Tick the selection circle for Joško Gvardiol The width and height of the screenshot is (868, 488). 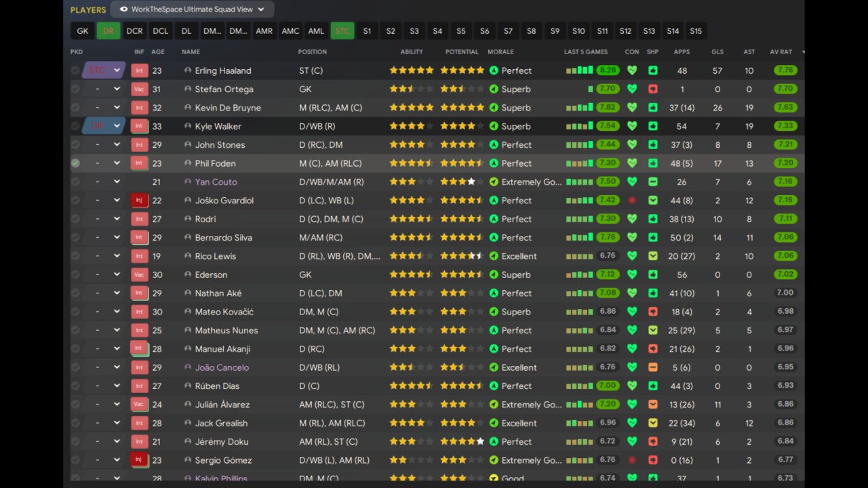75,200
